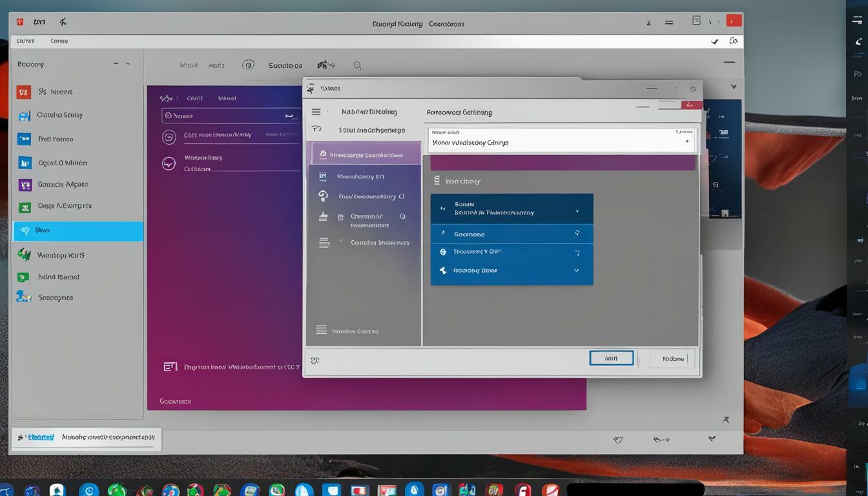Click the lines icon at the bottom of the dialog's navigation pane
This screenshot has height=496, width=868.
(321, 330)
